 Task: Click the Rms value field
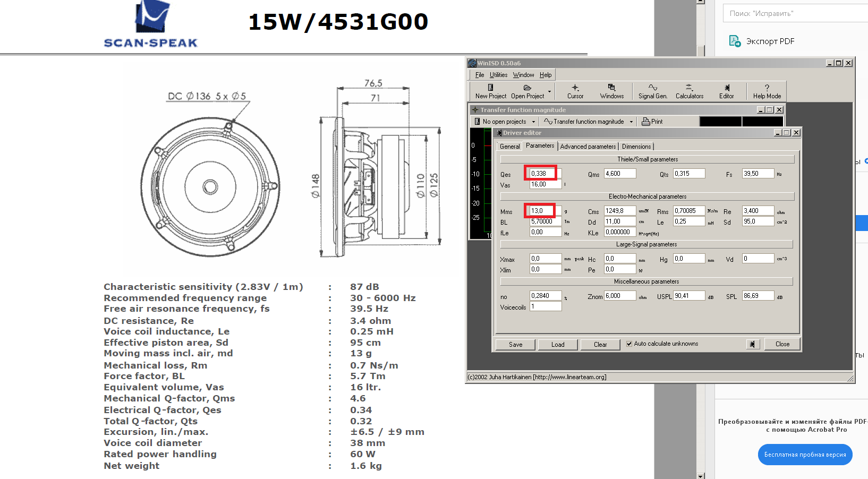point(689,211)
